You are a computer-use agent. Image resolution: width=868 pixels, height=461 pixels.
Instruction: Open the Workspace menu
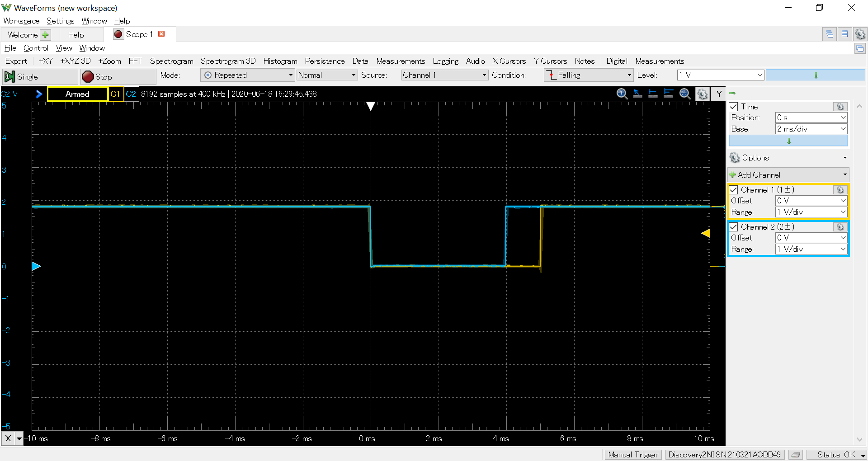point(21,21)
